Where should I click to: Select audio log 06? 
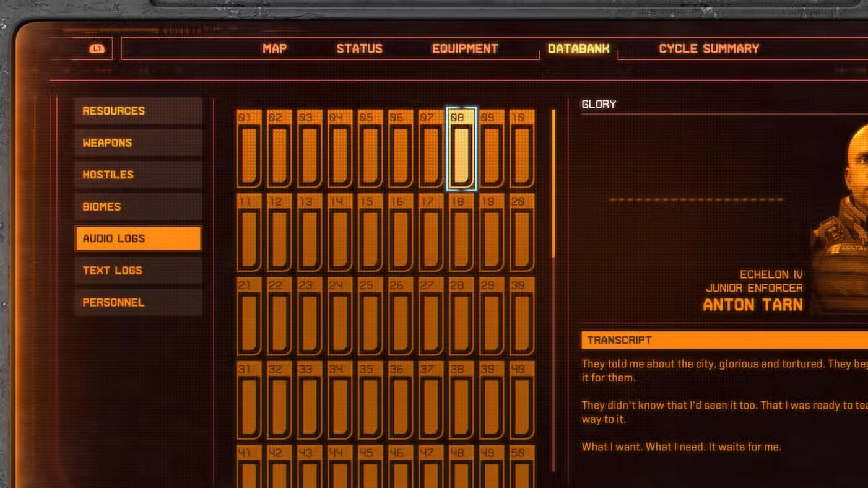click(x=401, y=149)
